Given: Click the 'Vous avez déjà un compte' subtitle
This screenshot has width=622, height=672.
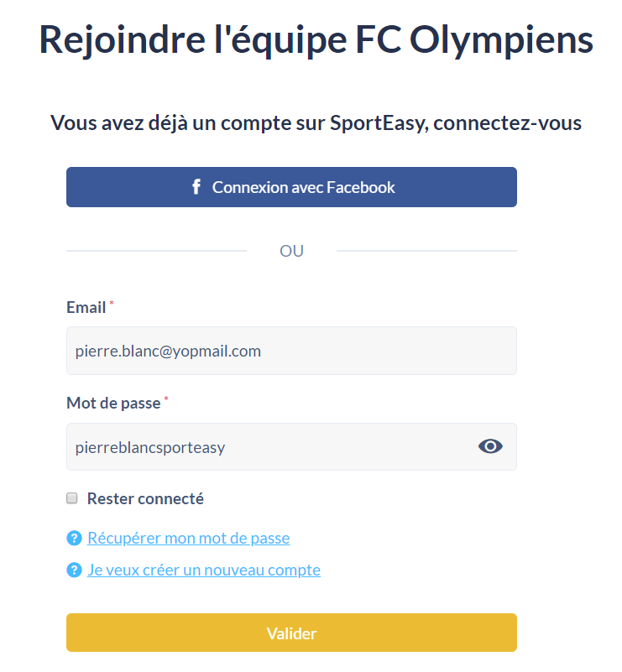Looking at the screenshot, I should click(x=316, y=123).
